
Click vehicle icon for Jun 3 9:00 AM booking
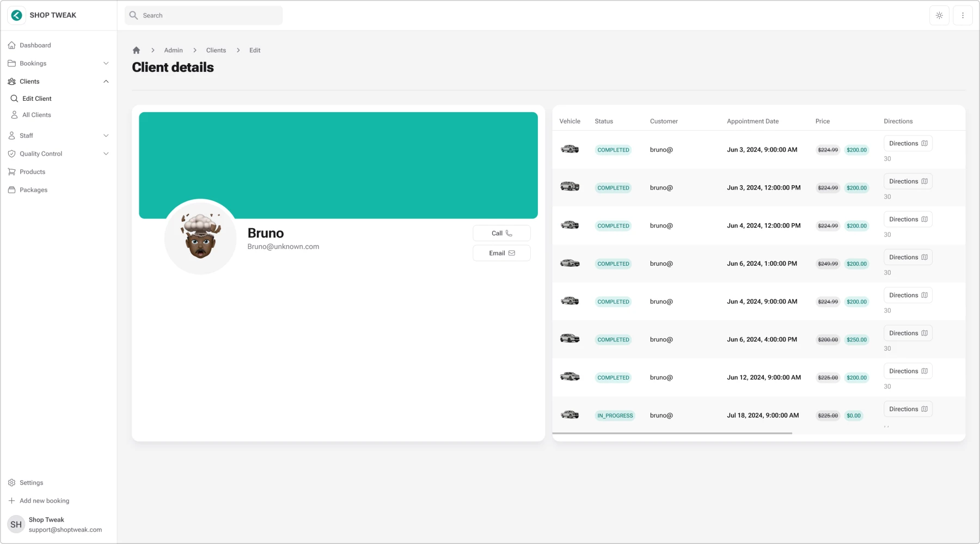click(570, 149)
